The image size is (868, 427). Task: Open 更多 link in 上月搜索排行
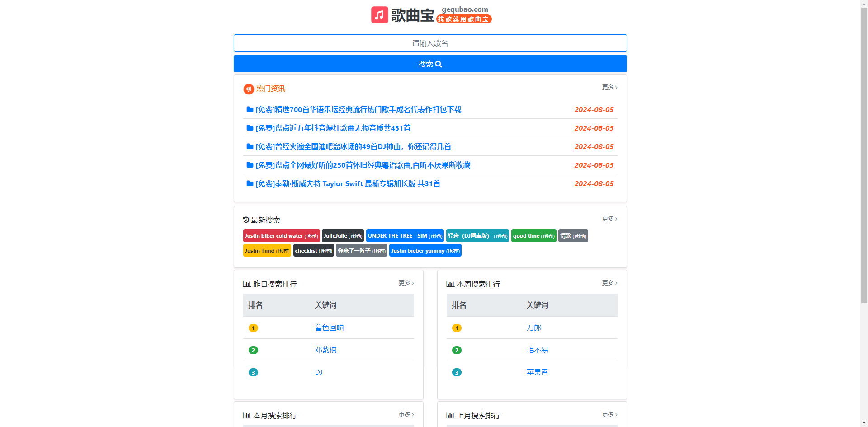coord(609,414)
